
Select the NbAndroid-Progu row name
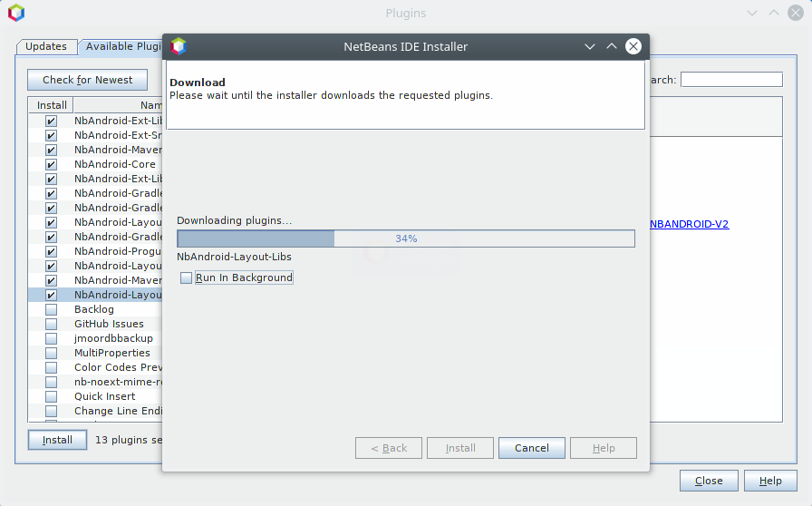[x=118, y=251]
